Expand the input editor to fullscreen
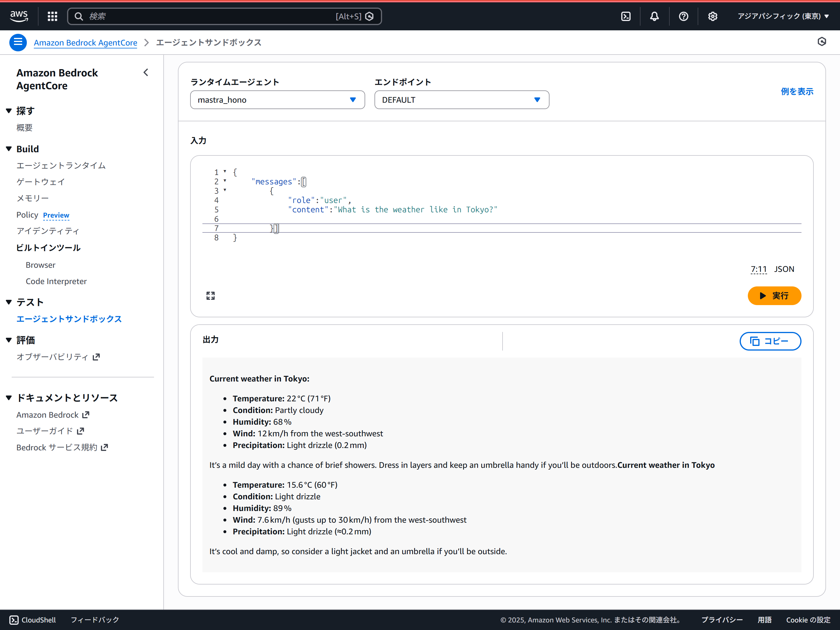Image resolution: width=840 pixels, height=630 pixels. point(210,296)
